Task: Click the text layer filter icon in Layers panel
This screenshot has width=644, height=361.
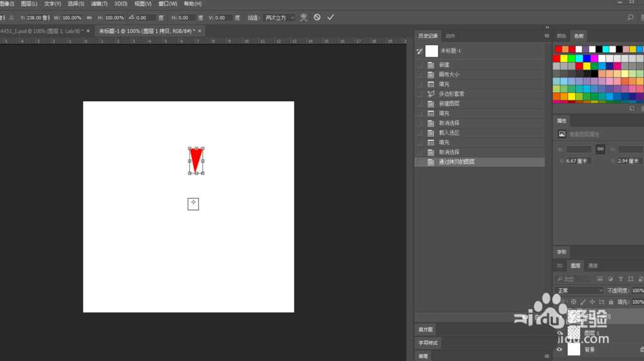Action: pyautogui.click(x=620, y=278)
